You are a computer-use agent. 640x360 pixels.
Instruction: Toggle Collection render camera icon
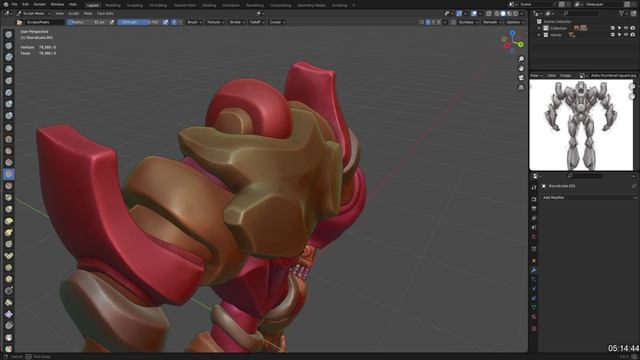tap(633, 28)
